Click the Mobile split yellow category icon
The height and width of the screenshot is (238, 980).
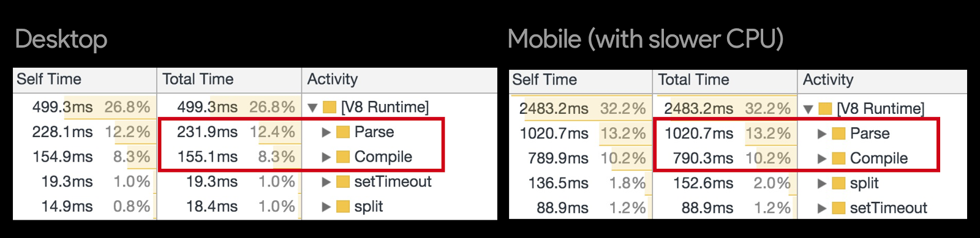[x=839, y=184]
